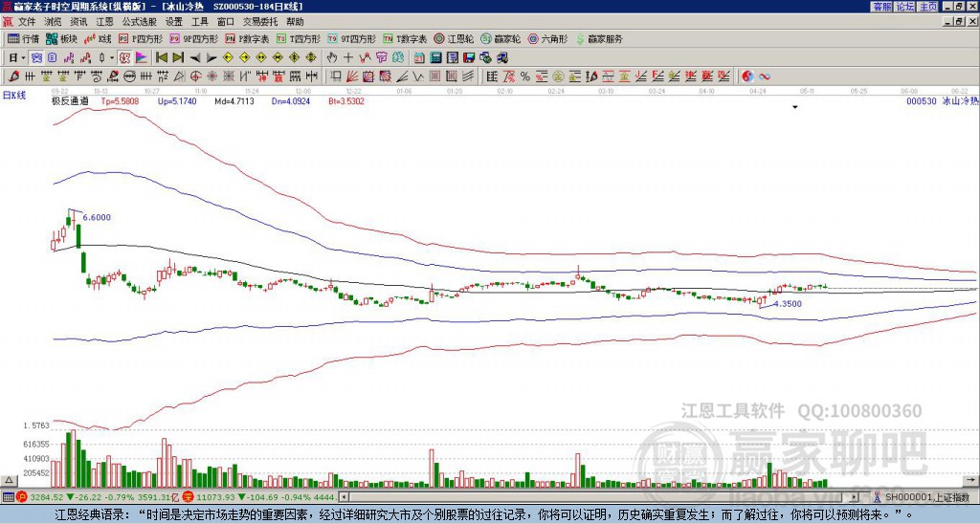Open the calendar icon

(419, 57)
